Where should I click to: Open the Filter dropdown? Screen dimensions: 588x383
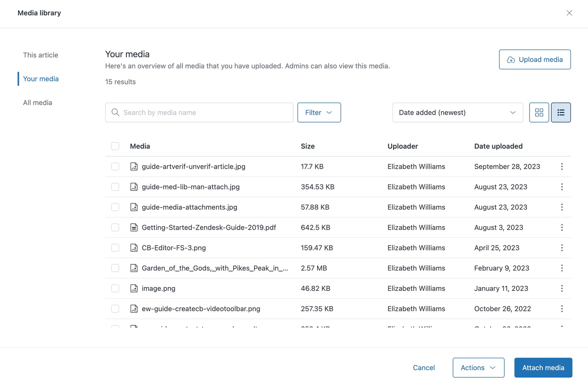coord(319,112)
